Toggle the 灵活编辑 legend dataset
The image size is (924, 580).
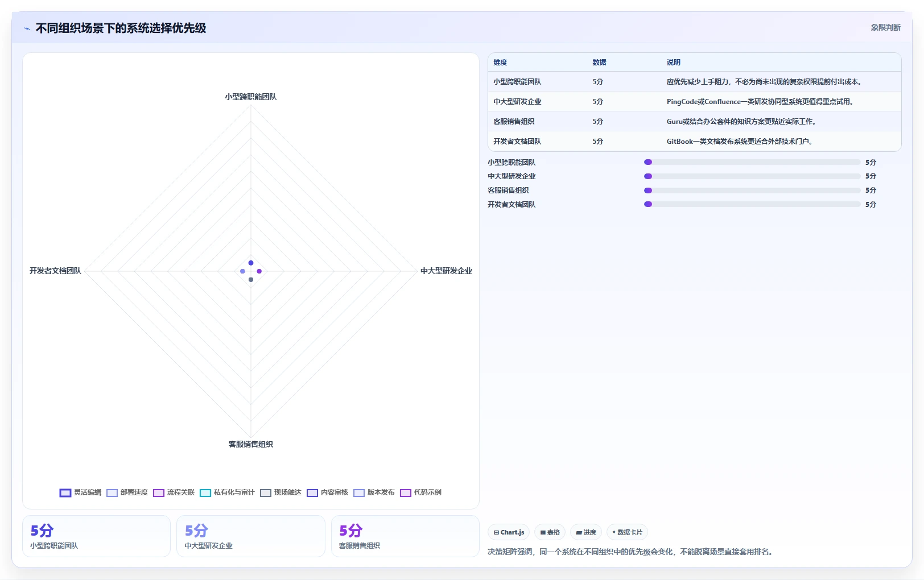pos(81,492)
